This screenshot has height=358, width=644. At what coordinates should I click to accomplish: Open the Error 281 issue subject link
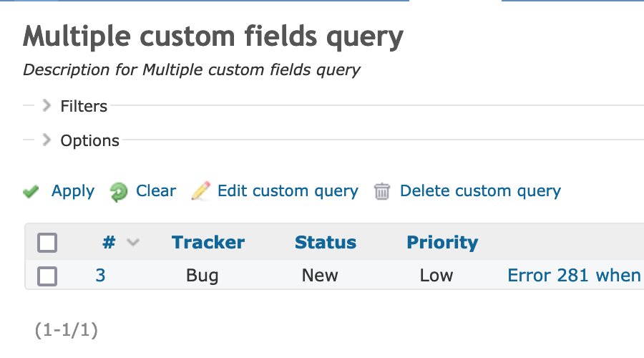pyautogui.click(x=575, y=276)
